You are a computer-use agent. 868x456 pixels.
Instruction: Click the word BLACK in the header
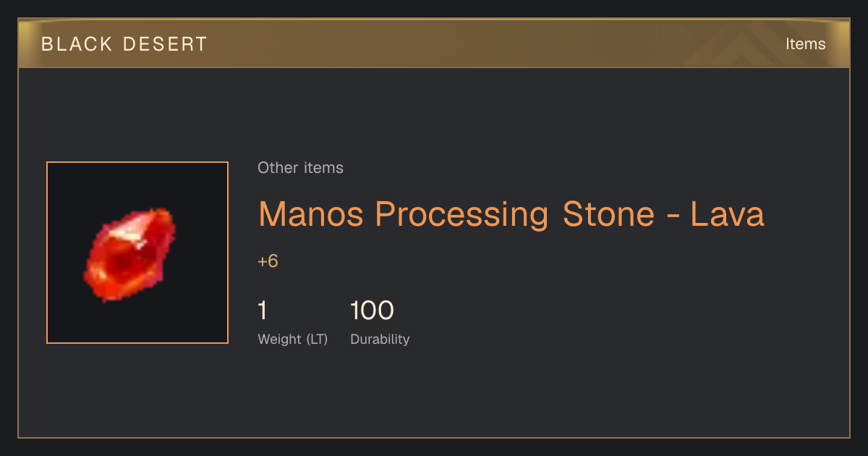(77, 44)
